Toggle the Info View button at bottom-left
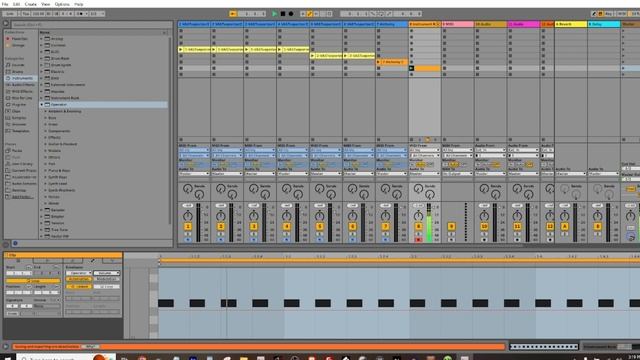The image size is (640, 360). tap(6, 347)
